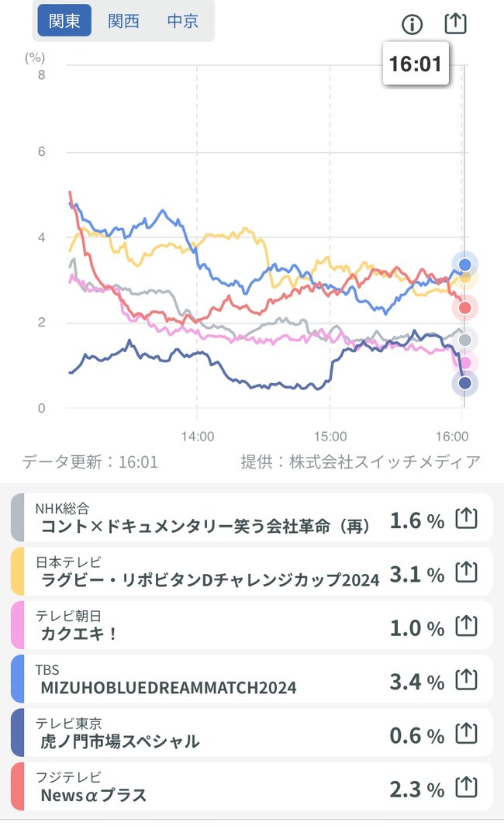504x826 pixels.
Task: Open the コント×ドキュメンタリー笑う会社革命 program row
Action: coord(252,517)
